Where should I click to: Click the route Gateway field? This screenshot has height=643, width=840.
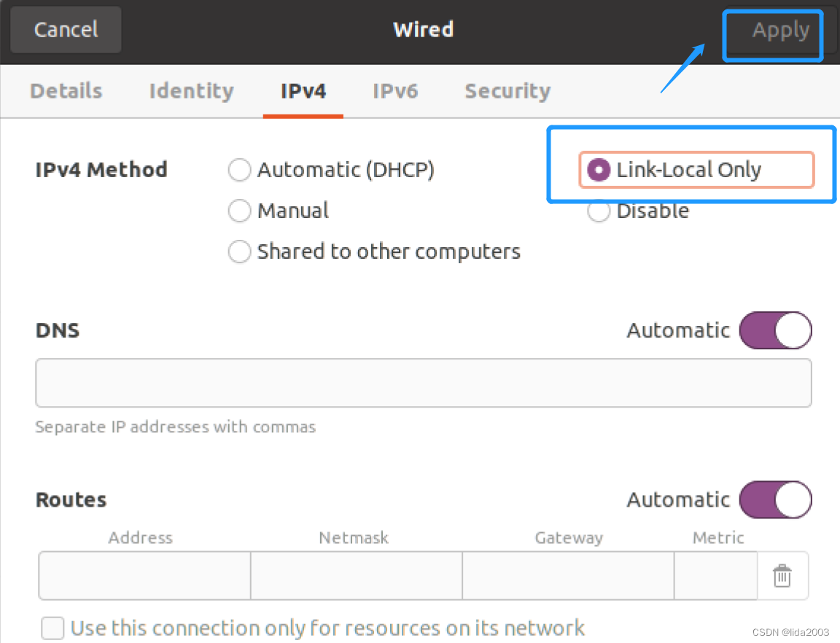(x=568, y=576)
